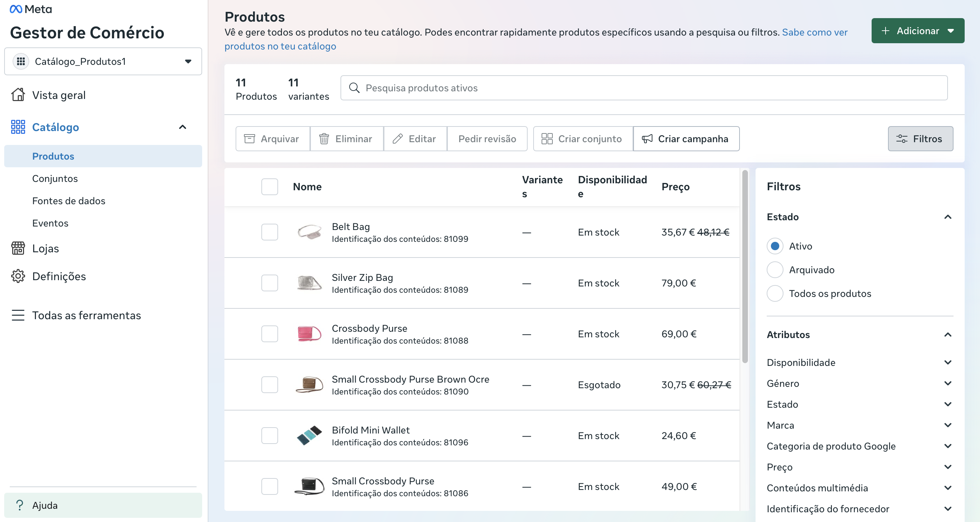The width and height of the screenshot is (980, 522).
Task: Click the Criar campanha megaphone icon
Action: click(647, 139)
